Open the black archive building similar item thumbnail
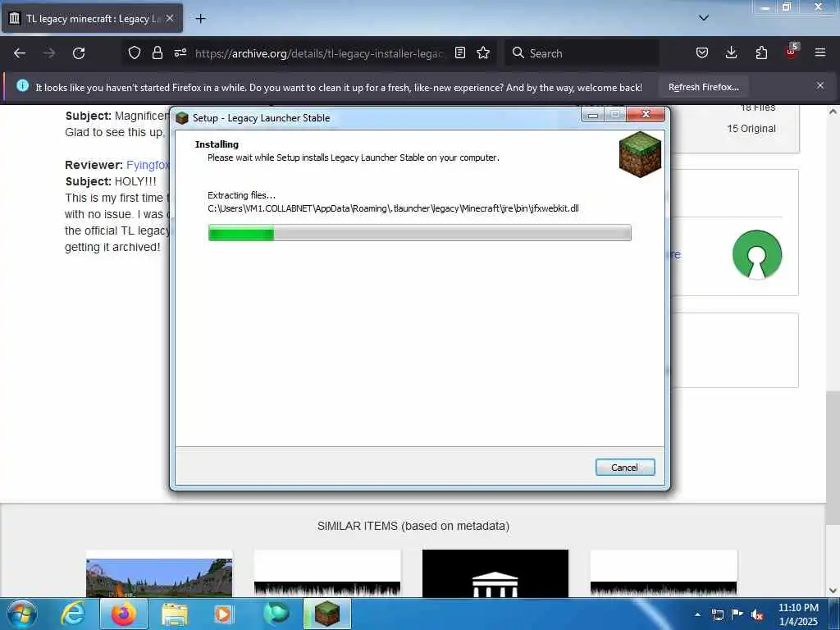This screenshot has height=630, width=840. point(495,573)
